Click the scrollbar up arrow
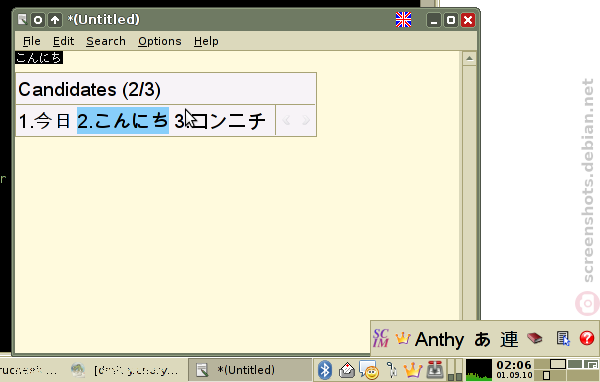This screenshot has height=382, width=600. [x=469, y=59]
